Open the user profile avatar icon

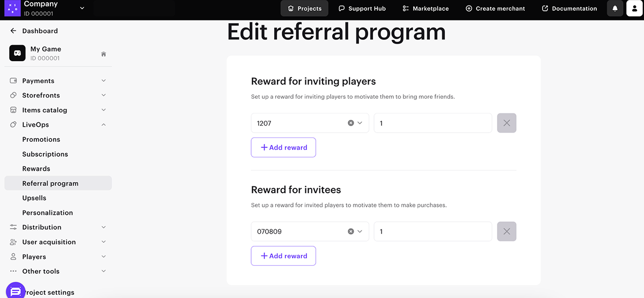635,9
